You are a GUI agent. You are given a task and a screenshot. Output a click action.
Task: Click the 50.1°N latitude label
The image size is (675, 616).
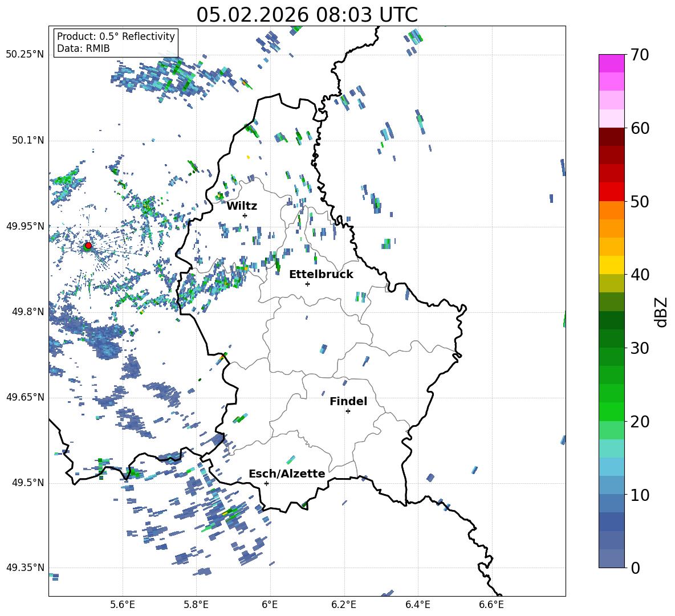[28, 140]
